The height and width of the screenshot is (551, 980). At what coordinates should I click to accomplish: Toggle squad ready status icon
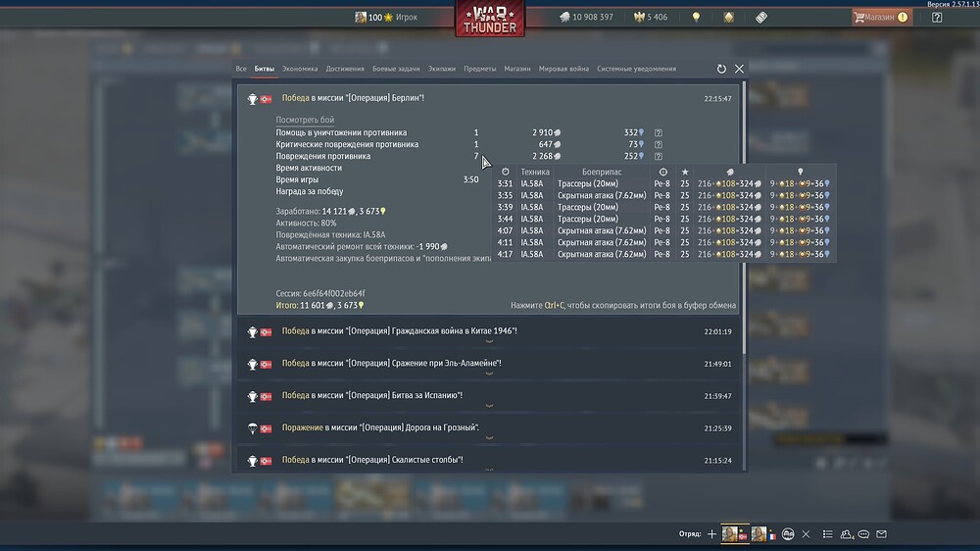(x=788, y=534)
